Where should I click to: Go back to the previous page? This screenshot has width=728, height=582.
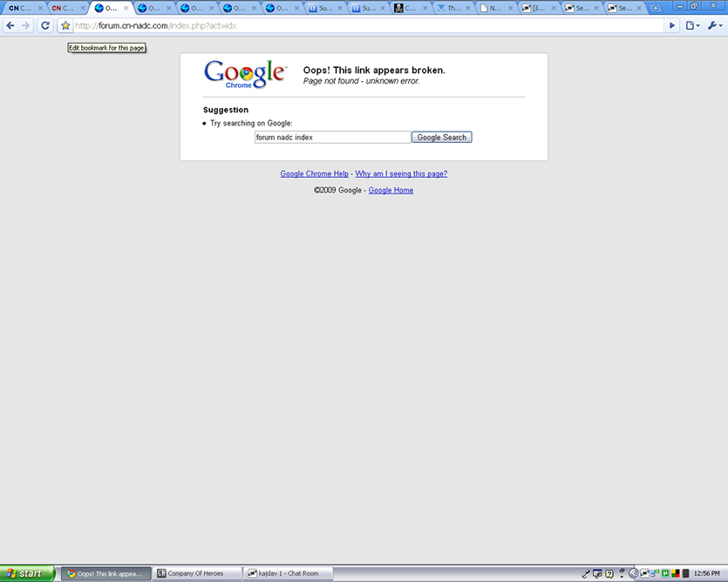click(x=10, y=25)
